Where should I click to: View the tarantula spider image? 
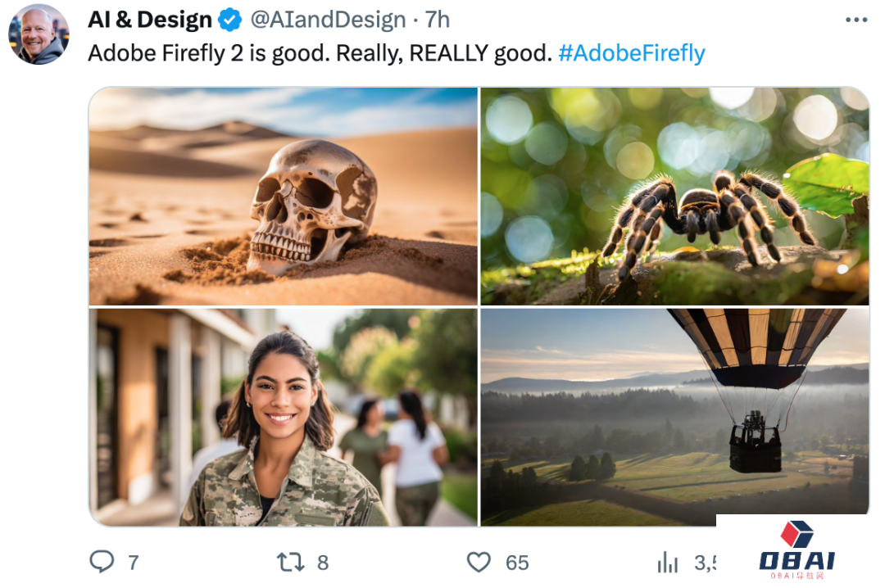tap(674, 196)
